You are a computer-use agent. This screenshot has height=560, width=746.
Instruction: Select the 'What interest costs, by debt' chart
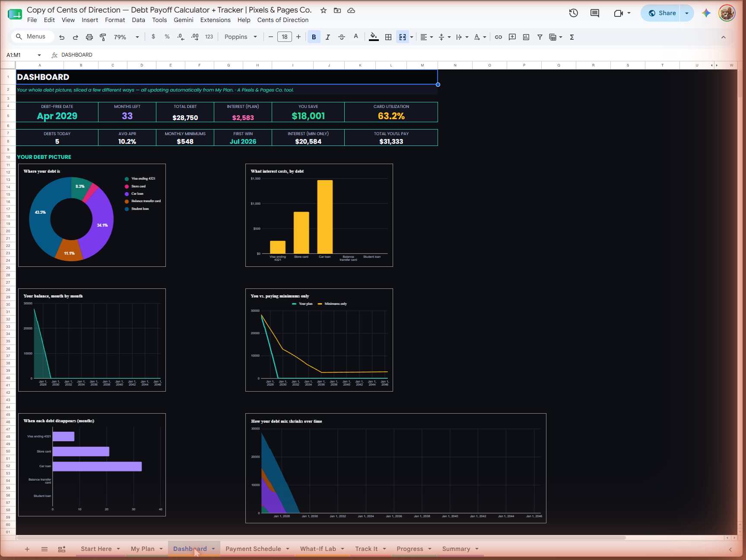click(319, 215)
